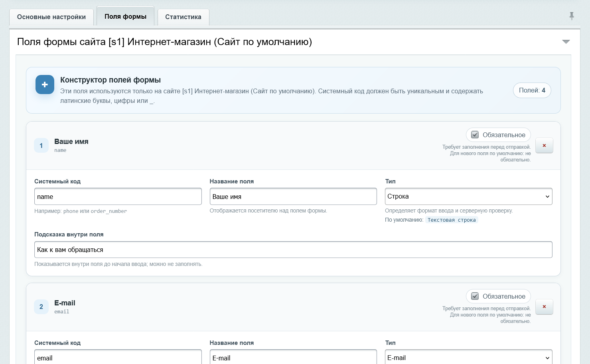This screenshot has width=590, height=364.
Task: Click hint text 'Например: phone или order_number'
Action: 81,211
